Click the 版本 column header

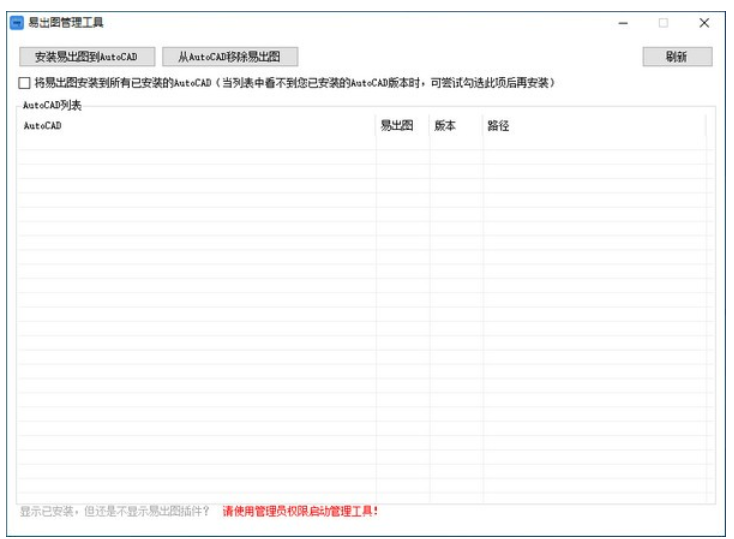[456, 126]
